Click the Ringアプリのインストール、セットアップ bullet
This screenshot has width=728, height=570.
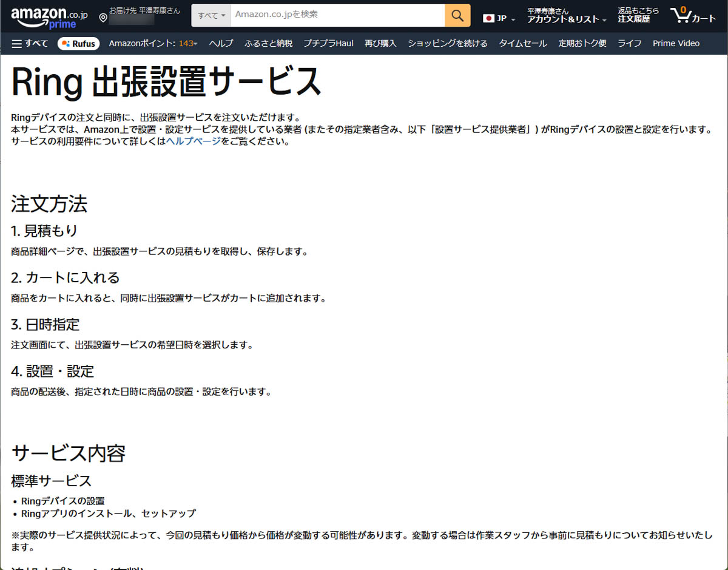coord(109,513)
